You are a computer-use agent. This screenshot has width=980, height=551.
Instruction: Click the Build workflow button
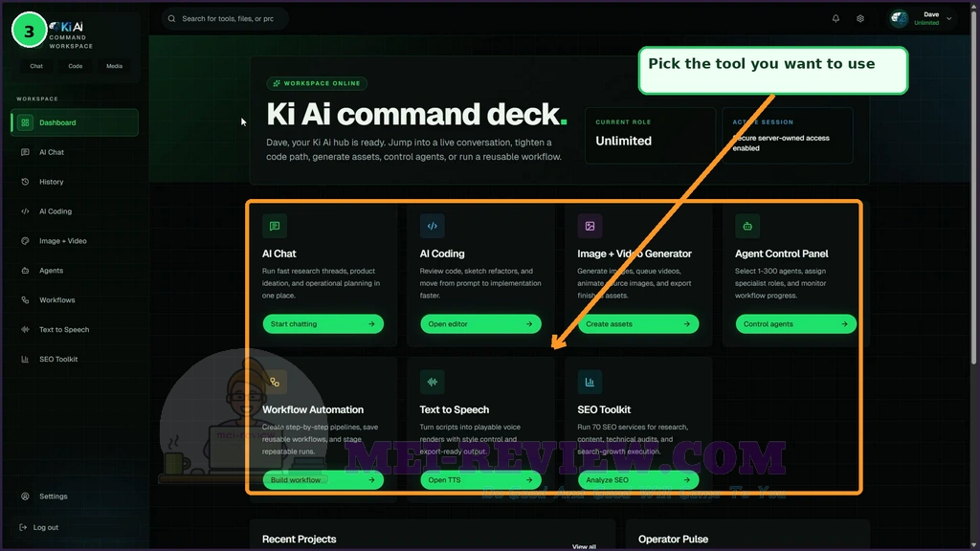click(323, 480)
